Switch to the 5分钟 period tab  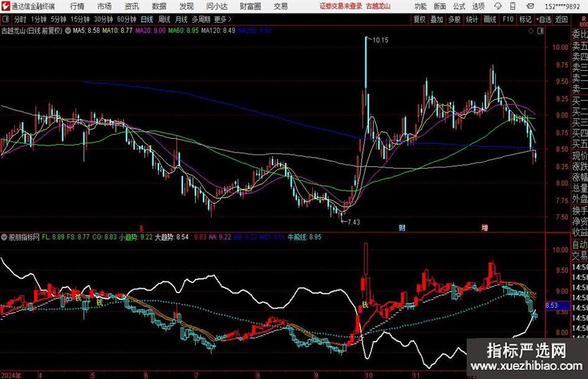click(58, 19)
